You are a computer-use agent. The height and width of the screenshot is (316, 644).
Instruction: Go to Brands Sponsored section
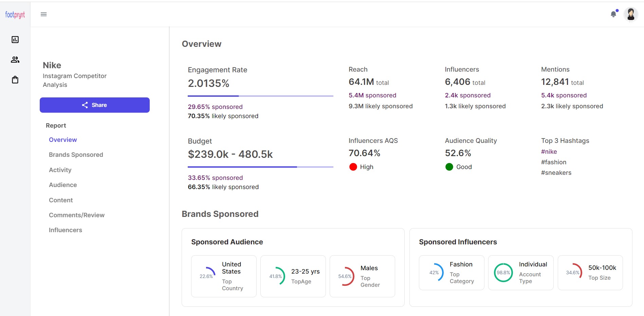[76, 155]
